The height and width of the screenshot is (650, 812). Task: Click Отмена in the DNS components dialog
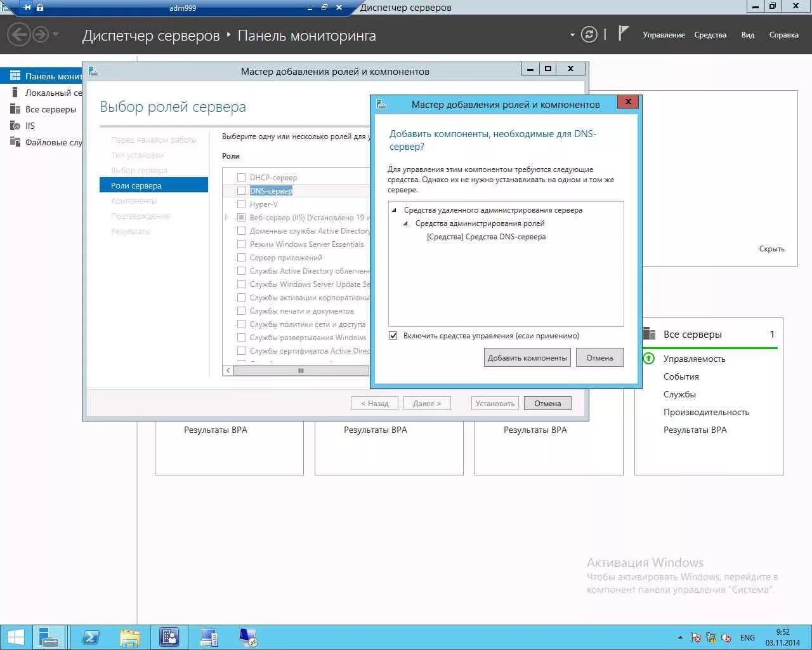click(x=599, y=358)
